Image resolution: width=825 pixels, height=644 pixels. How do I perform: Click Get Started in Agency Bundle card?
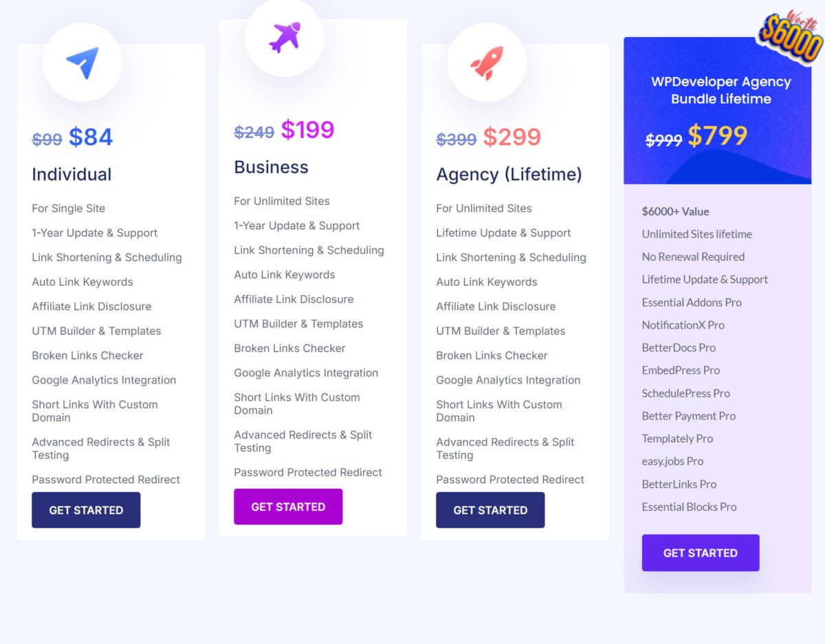tap(701, 553)
